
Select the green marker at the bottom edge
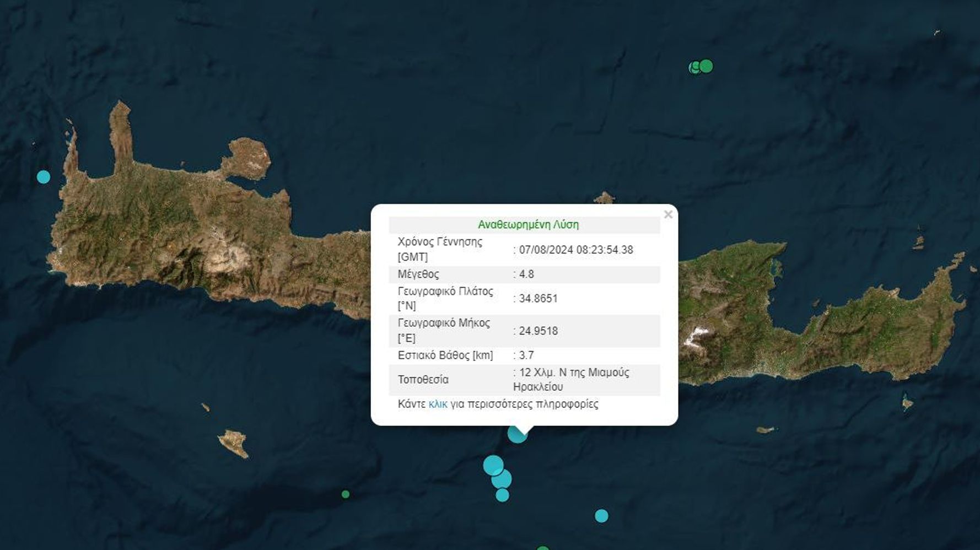pos(543,548)
